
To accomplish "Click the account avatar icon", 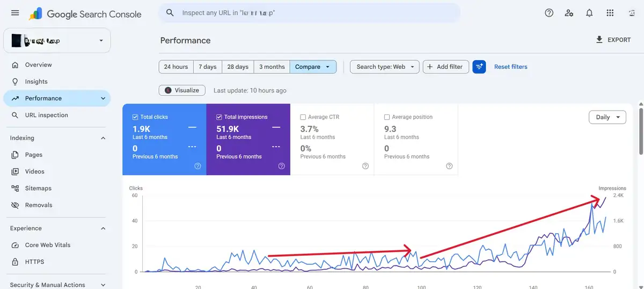I will click(x=632, y=13).
